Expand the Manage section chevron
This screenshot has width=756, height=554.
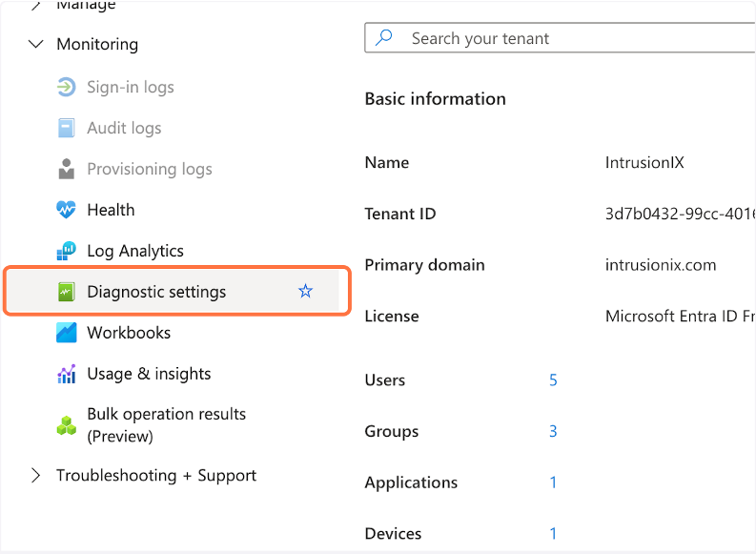pos(36,6)
